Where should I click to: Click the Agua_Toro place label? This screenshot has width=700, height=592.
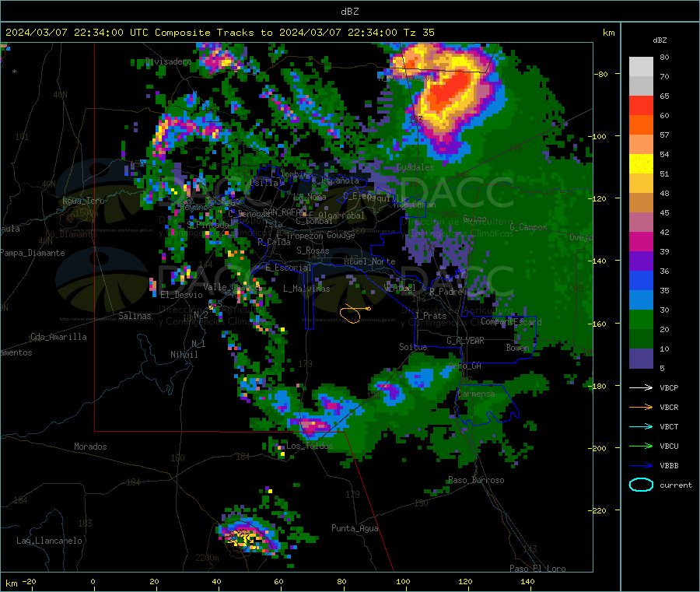pyautogui.click(x=83, y=201)
